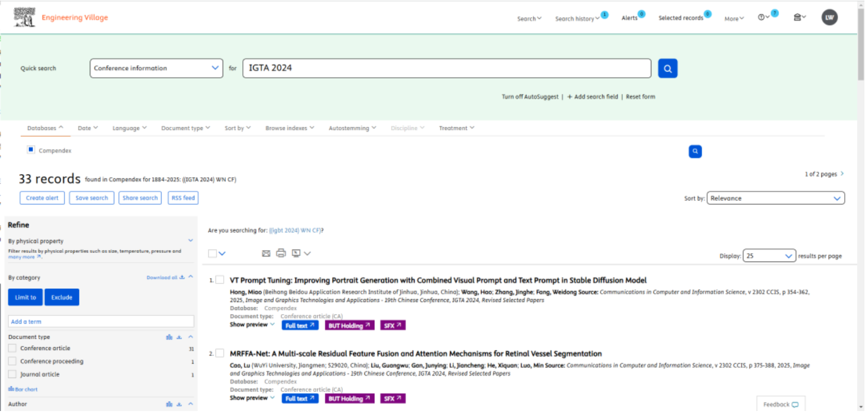This screenshot has width=868, height=414.
Task: Open the Search history menu
Action: (577, 19)
